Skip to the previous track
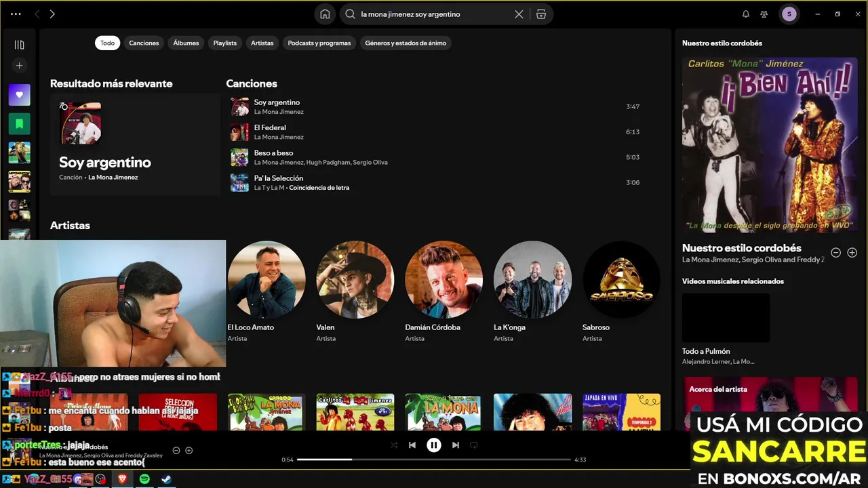This screenshot has height=488, width=868. click(412, 445)
